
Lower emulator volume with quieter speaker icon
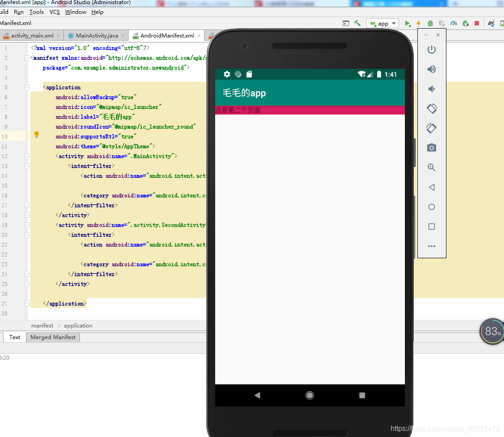[431, 89]
